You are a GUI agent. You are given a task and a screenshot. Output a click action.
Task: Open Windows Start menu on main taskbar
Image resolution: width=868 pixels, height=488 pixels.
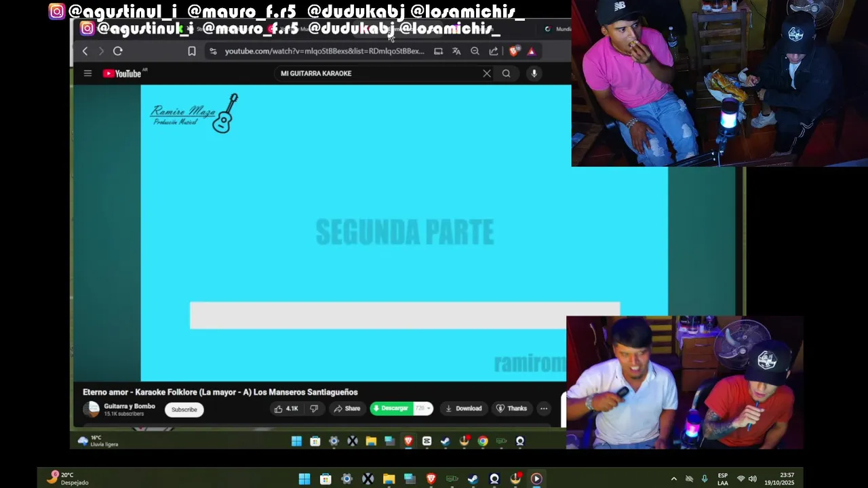(x=304, y=479)
